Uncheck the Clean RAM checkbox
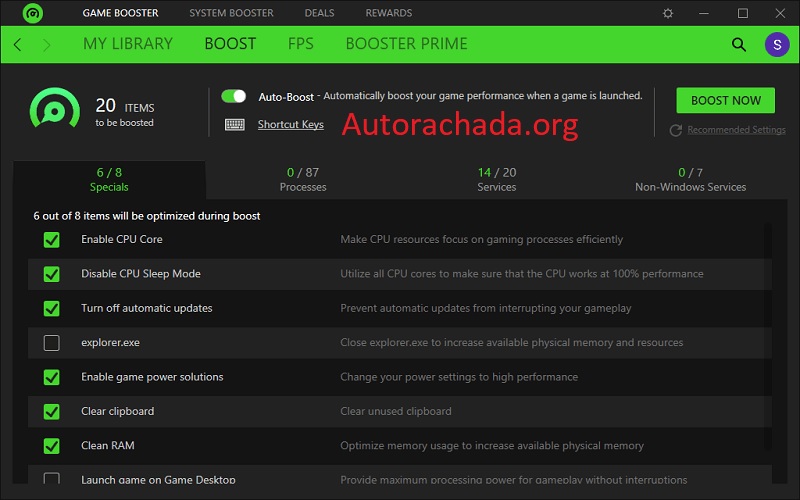Image resolution: width=800 pixels, height=500 pixels. [51, 446]
